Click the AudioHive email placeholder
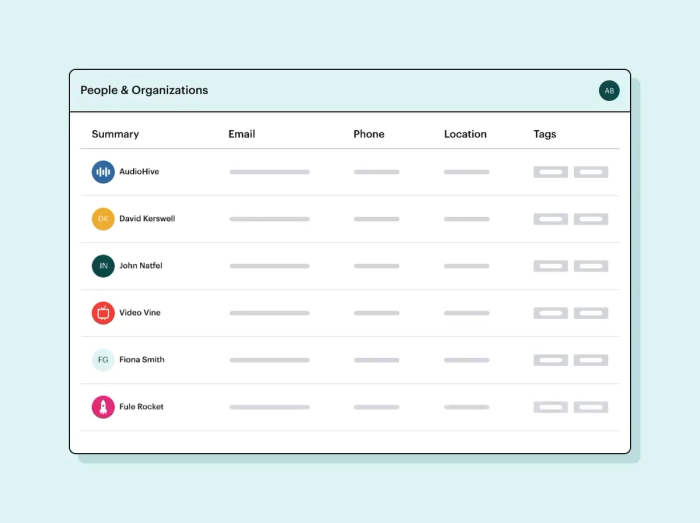Screen dimensions: 700x523 click(269, 172)
